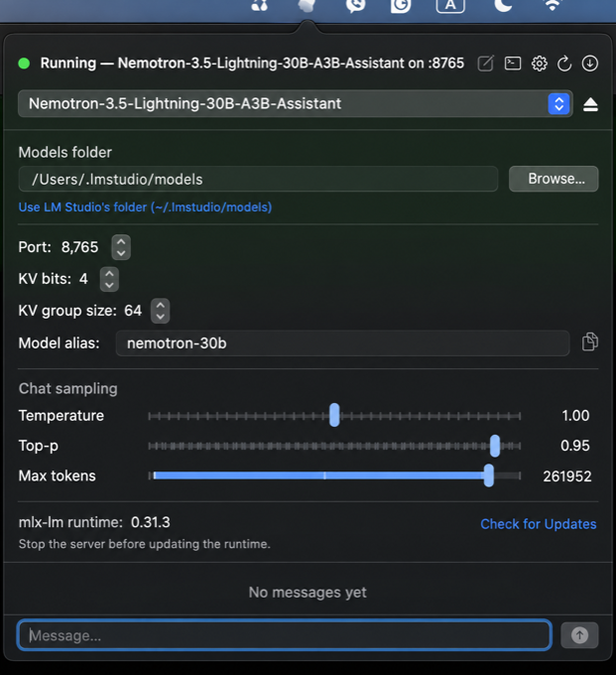The height and width of the screenshot is (675, 616).
Task: Click the Max tokens slider handle
Action: tap(489, 475)
